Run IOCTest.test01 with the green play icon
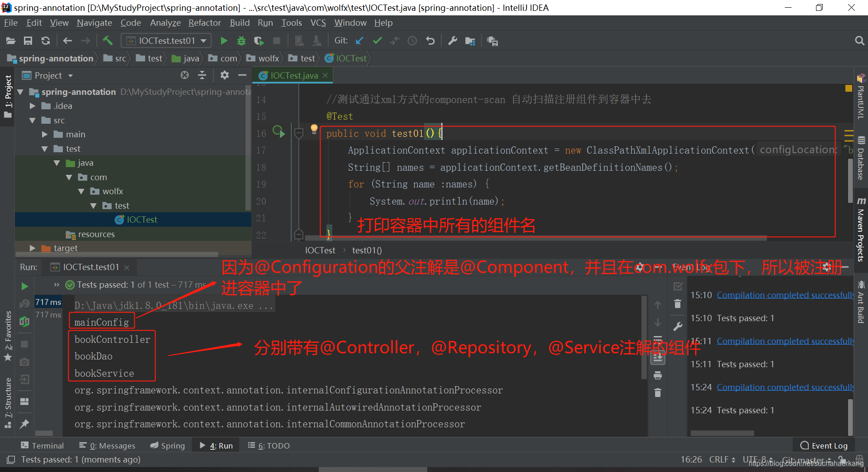 [224, 41]
